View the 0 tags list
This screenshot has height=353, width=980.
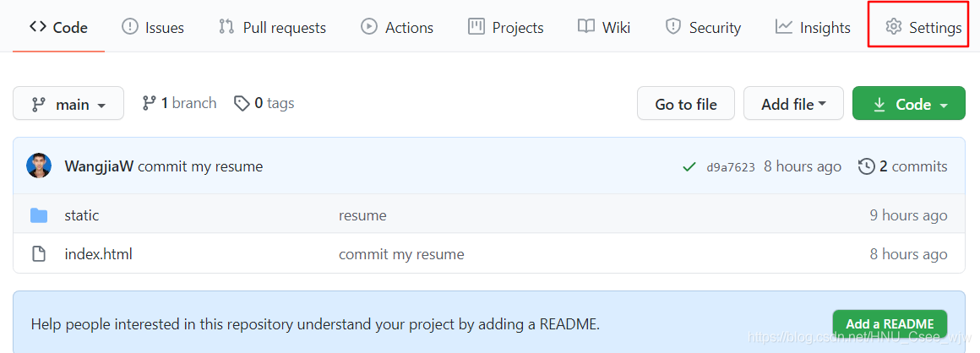pos(264,103)
